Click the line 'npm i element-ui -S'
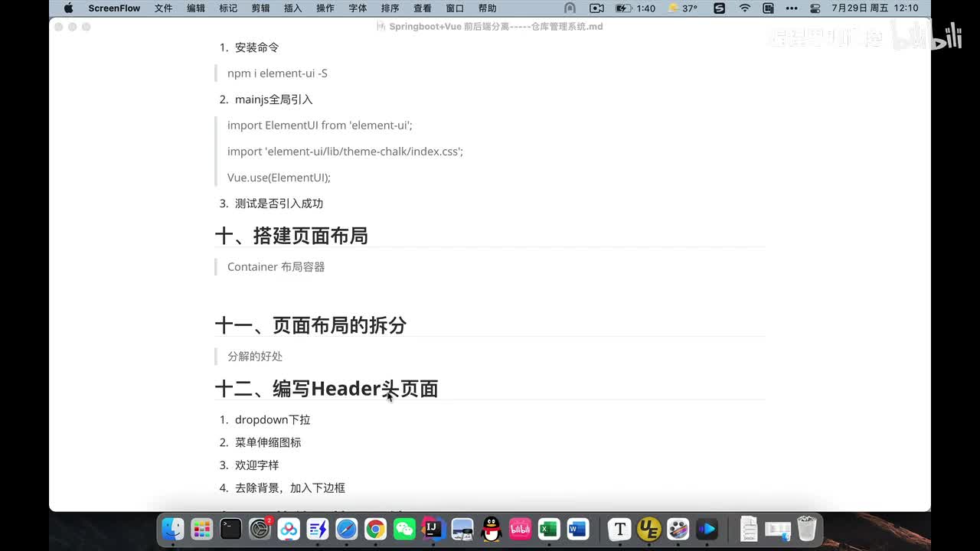Image resolution: width=980 pixels, height=551 pixels. pos(277,73)
